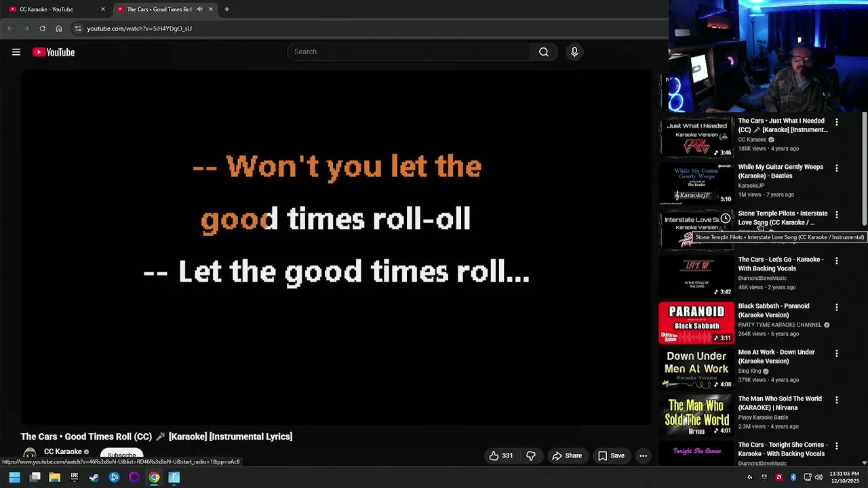
Task: Like the video with thumbs up
Action: coord(501,455)
